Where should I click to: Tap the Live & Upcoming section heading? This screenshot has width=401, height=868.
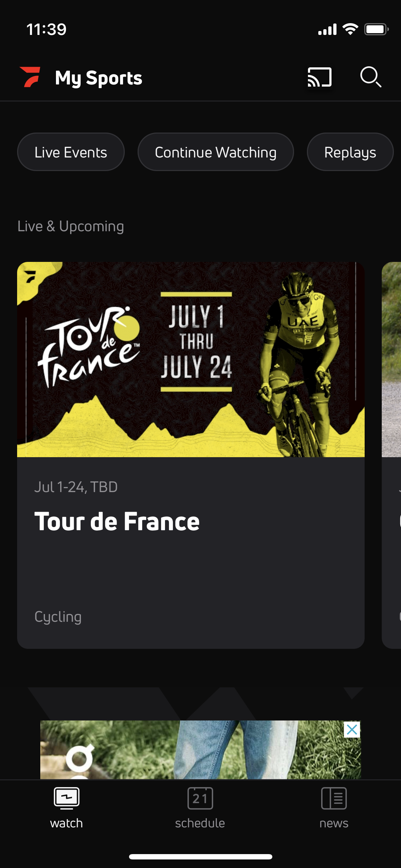point(71,226)
